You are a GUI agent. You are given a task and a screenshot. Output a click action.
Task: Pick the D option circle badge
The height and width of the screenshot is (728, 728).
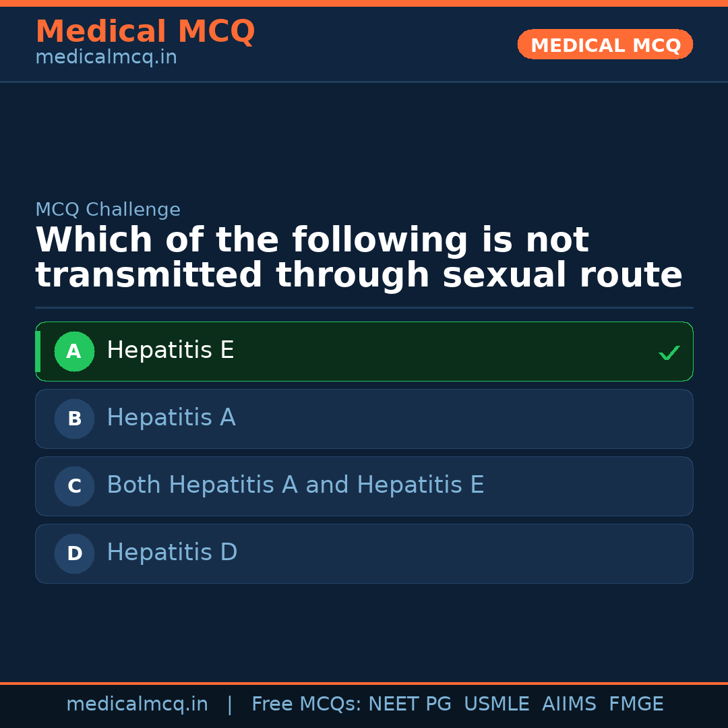[x=74, y=553]
